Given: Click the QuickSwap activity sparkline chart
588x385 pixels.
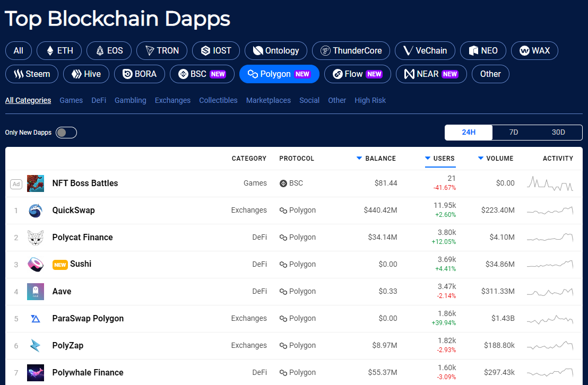Looking at the screenshot, I should [x=550, y=211].
